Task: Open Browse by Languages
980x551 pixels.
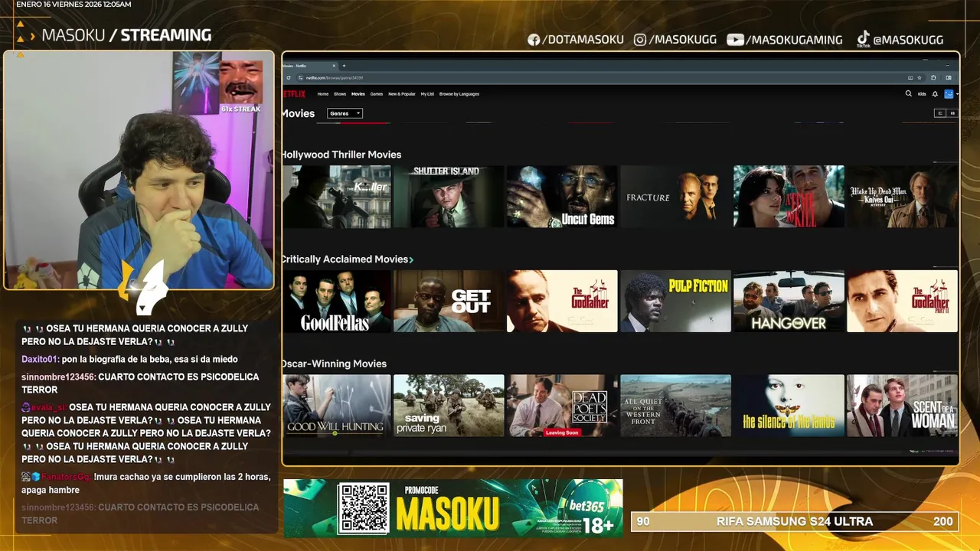Action: [x=459, y=94]
